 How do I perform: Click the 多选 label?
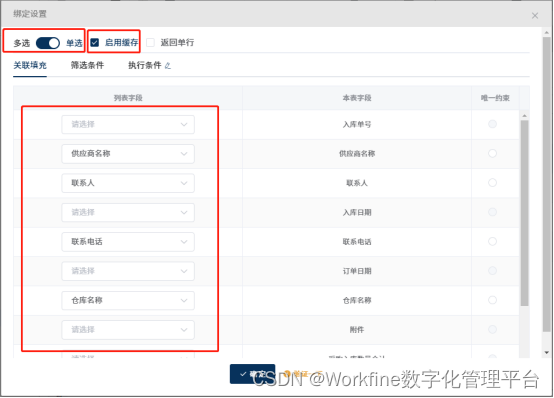point(22,43)
